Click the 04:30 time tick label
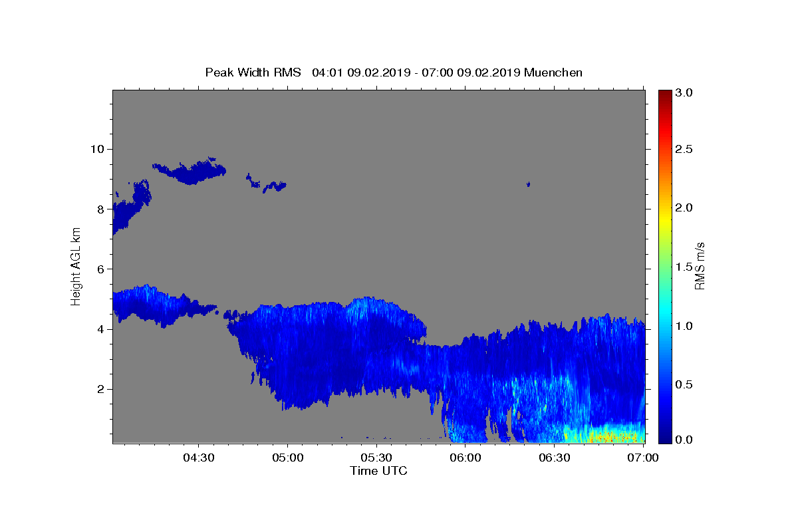 pyautogui.click(x=199, y=458)
